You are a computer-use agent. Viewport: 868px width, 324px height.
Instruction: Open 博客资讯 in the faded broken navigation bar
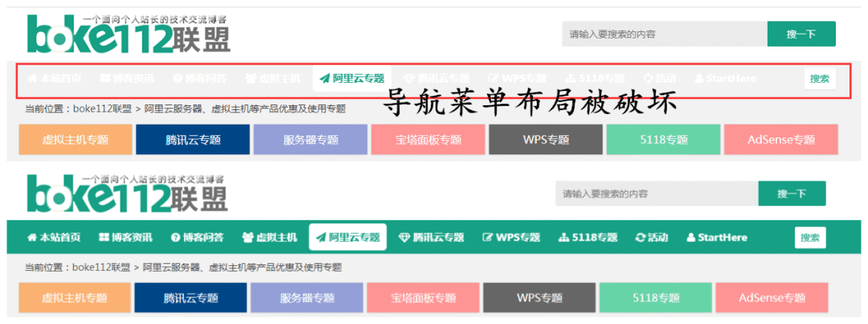click(x=127, y=78)
